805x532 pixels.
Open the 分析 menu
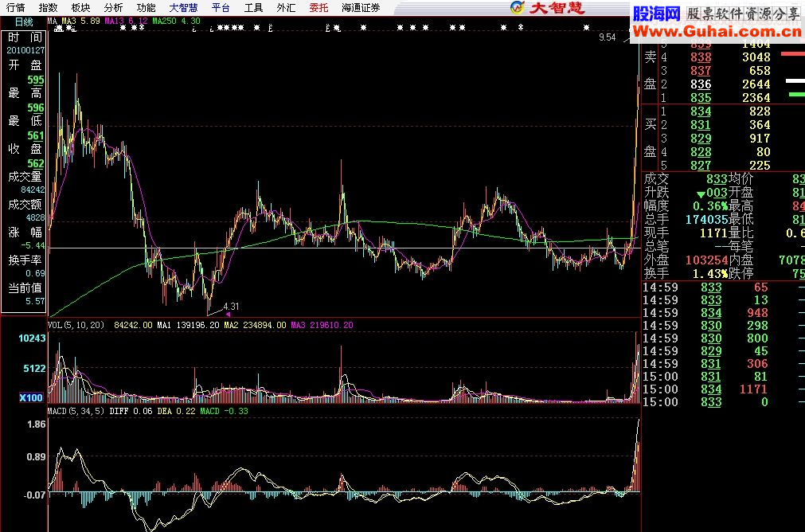coord(113,7)
